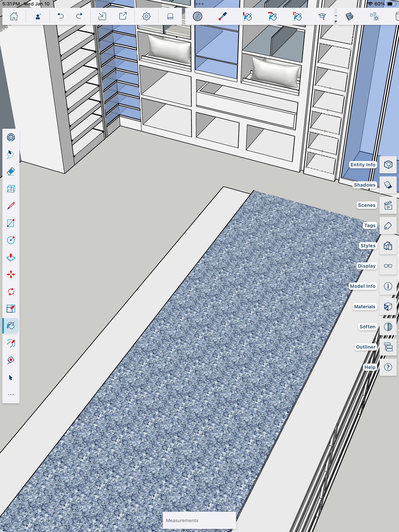Select the Push/Pull tool

11,257
